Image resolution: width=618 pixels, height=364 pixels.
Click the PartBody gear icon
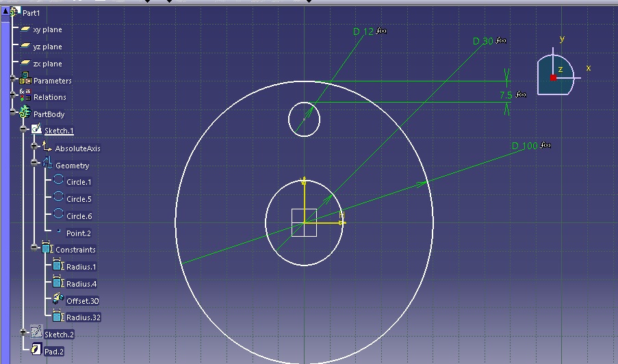(x=25, y=114)
